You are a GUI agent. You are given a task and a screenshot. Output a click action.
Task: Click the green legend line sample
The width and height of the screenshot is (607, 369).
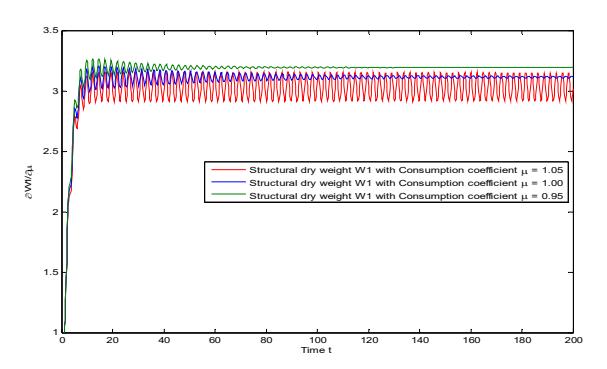(x=228, y=194)
